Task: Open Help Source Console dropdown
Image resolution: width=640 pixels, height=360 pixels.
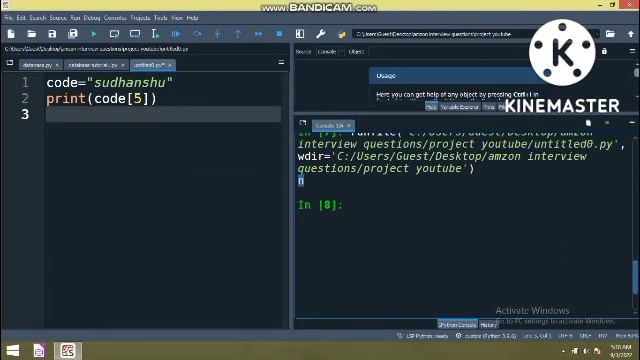Action: tap(330, 52)
